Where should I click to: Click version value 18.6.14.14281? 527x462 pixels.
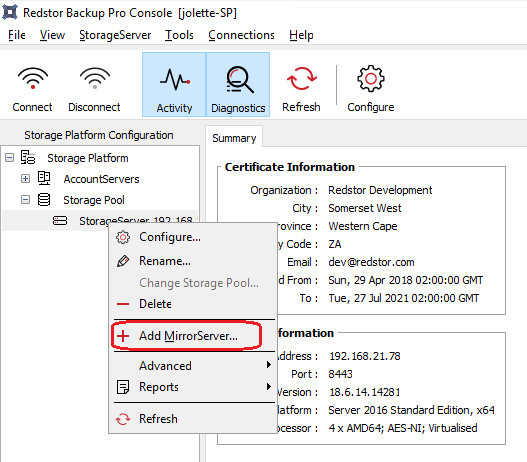click(x=364, y=392)
